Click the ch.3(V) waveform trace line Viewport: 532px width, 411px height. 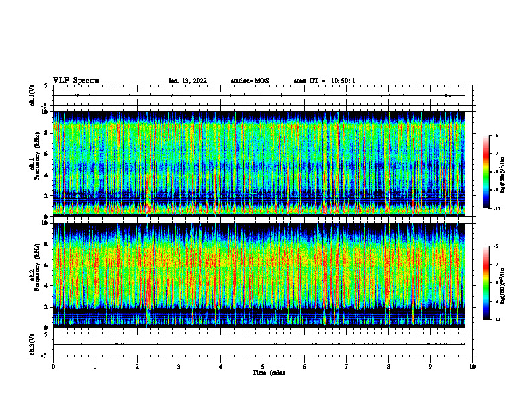click(x=259, y=345)
